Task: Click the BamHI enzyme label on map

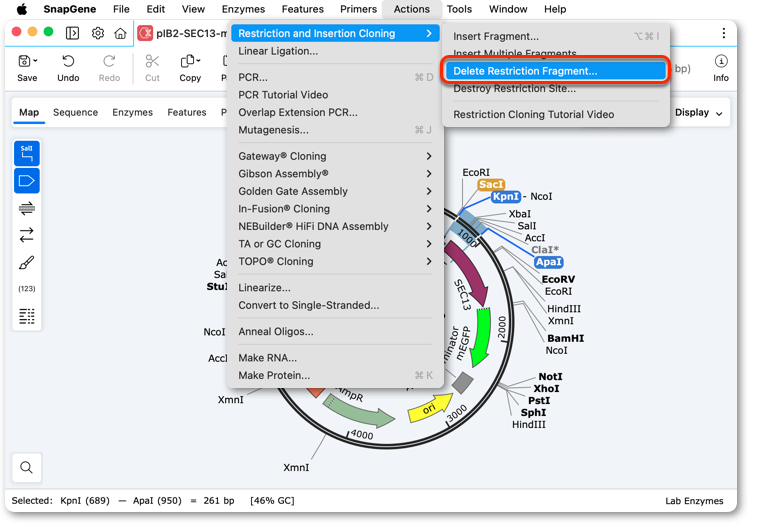Action: [x=565, y=338]
